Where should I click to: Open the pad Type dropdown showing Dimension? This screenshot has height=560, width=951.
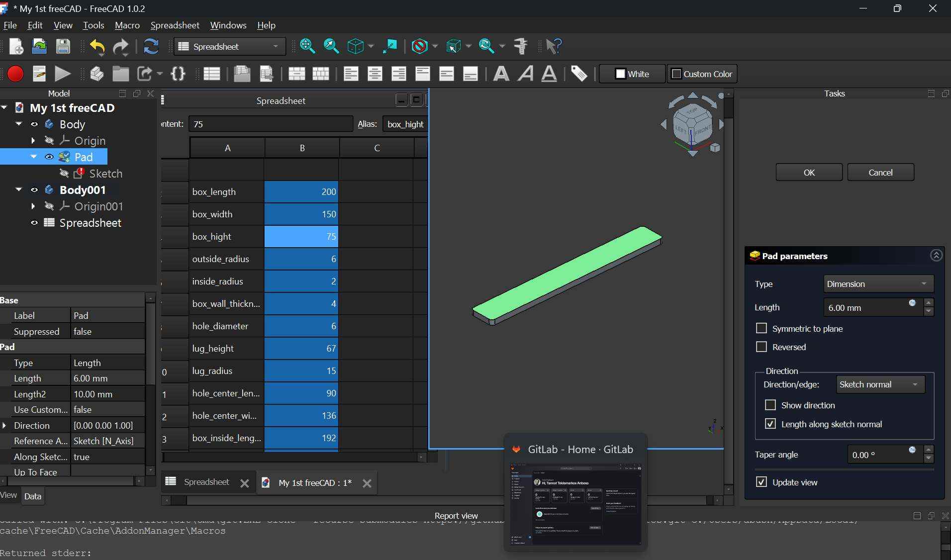click(x=878, y=284)
